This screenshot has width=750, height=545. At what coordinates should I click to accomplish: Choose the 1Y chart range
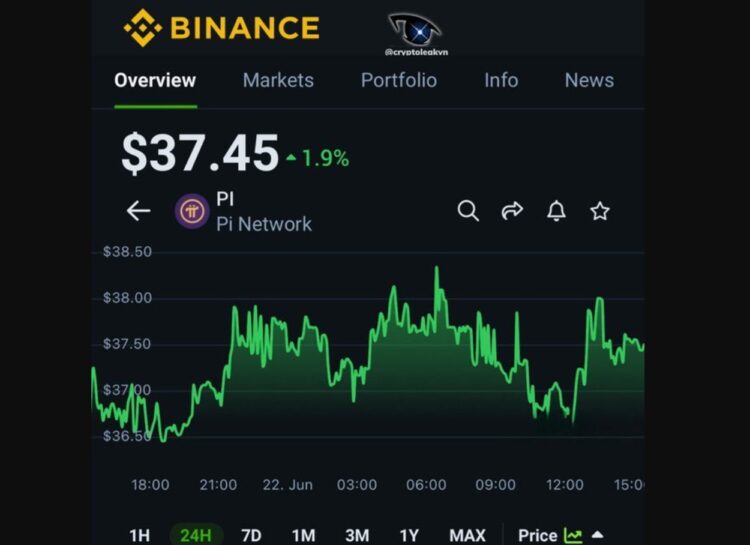click(x=409, y=535)
